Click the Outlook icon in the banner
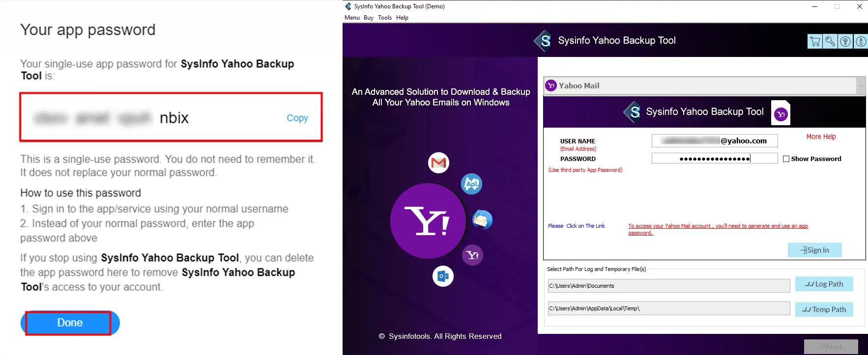This screenshot has height=355, width=868. click(443, 276)
